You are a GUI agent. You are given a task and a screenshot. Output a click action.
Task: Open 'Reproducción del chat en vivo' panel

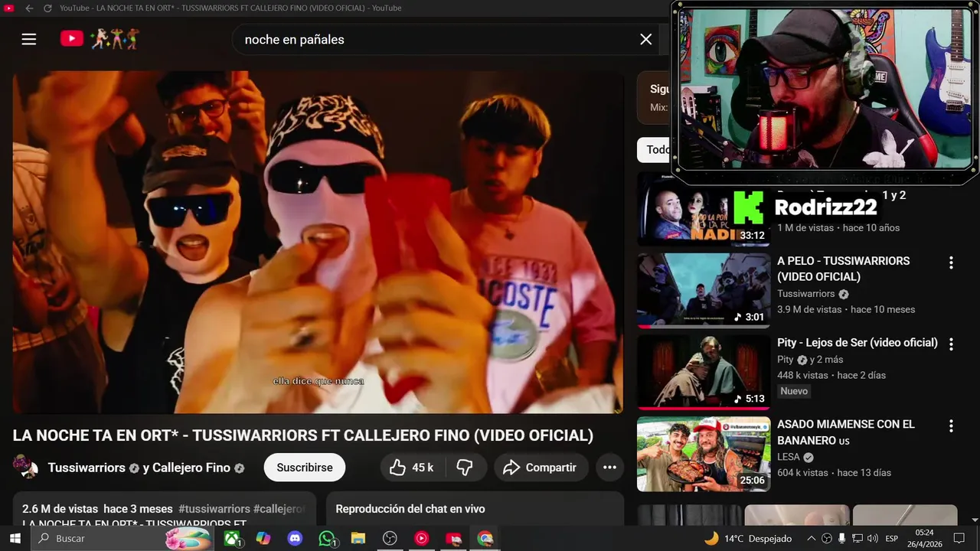(475, 509)
